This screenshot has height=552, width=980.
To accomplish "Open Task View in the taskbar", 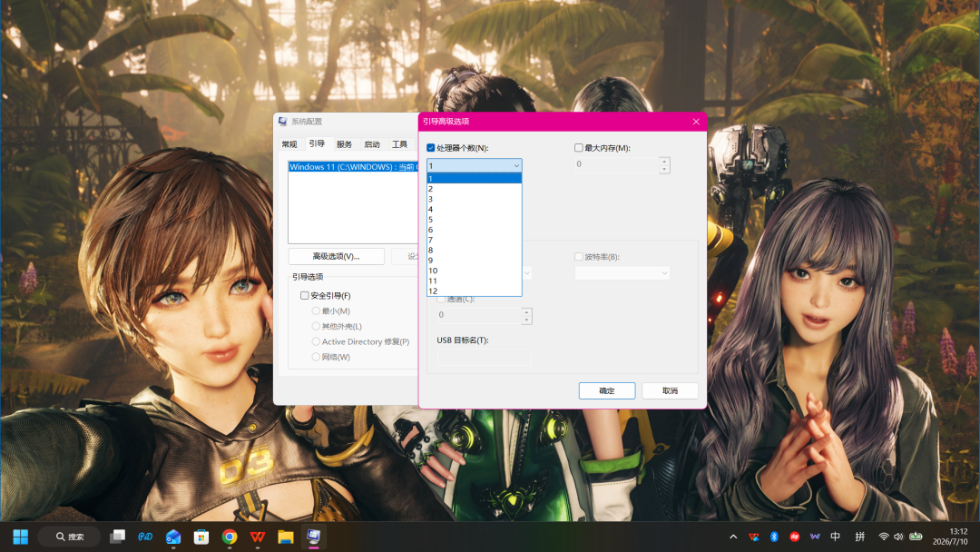I will point(117,537).
